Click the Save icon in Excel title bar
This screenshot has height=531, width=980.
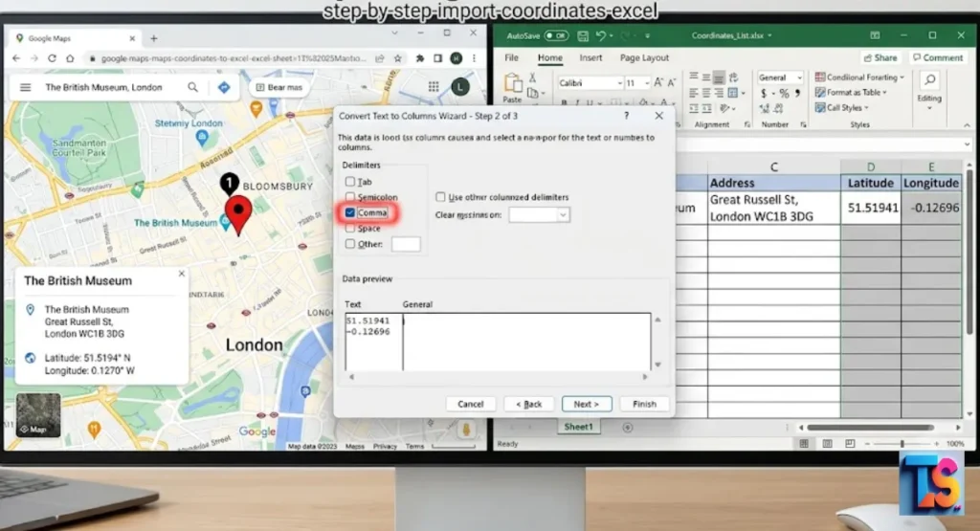[x=583, y=35]
